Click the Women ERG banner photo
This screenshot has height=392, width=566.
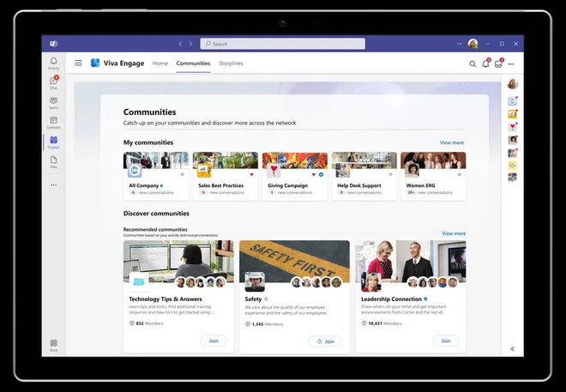[433, 160]
